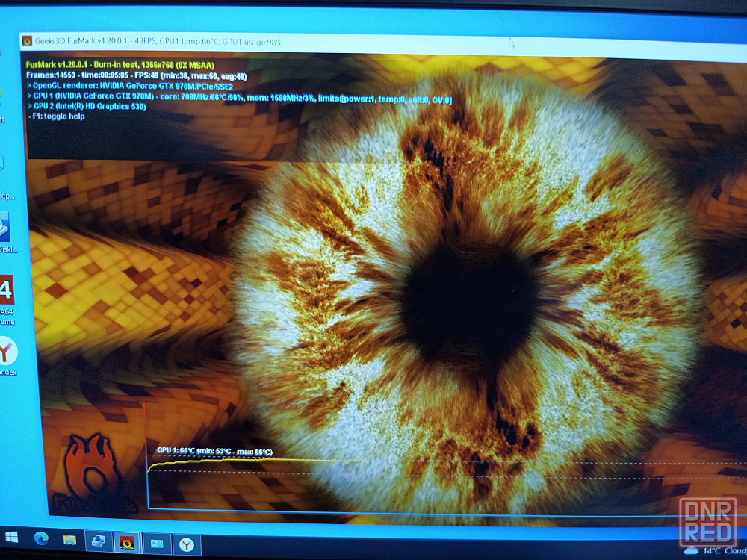Open the DiskI… desktop shortcut
The height and width of the screenshot is (560, 747).
click(7, 232)
